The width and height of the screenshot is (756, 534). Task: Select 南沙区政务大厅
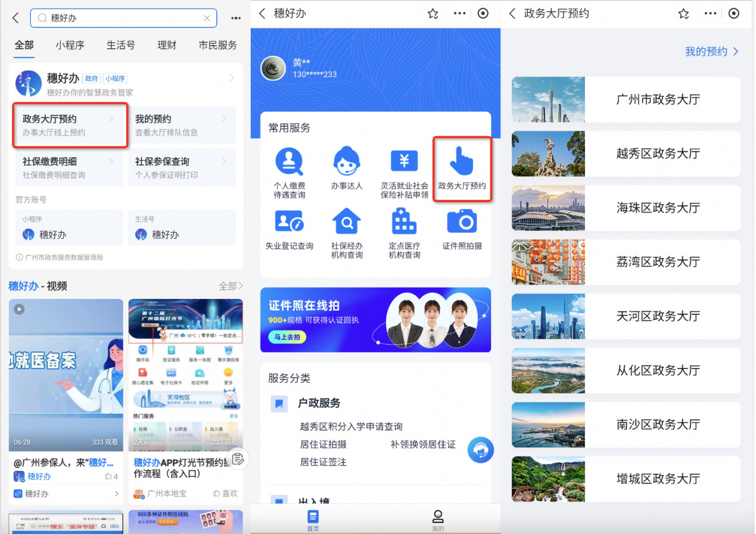pos(626,424)
